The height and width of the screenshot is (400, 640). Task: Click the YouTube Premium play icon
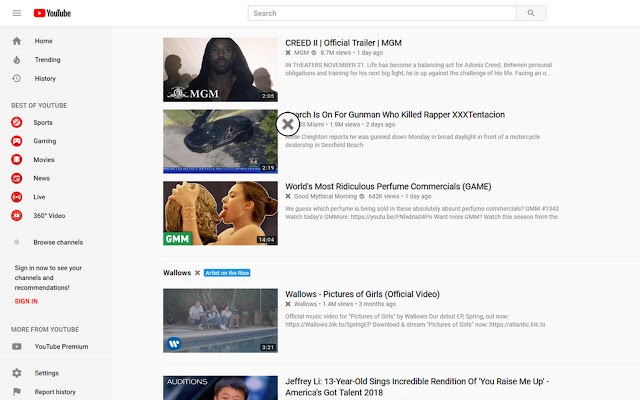tap(17, 347)
